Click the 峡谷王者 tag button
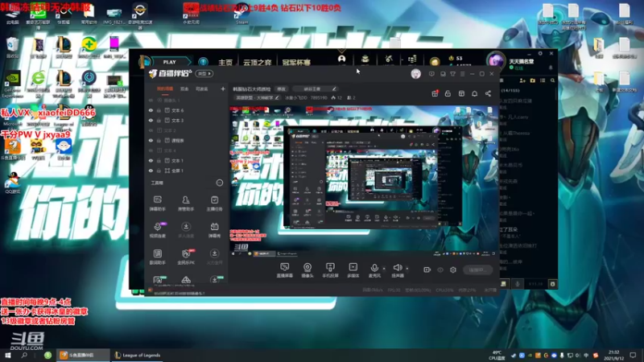Image resolution: width=644 pixels, height=362 pixels. (x=316, y=89)
